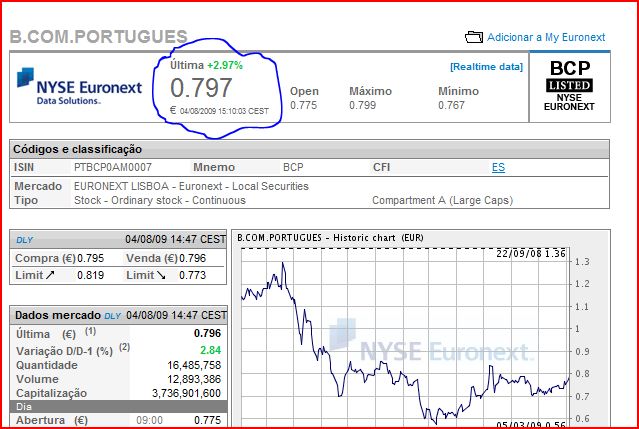639x429 pixels.
Task: Click the Mercado value EURONEXT LISBOA - Euronext - Local Securities
Action: tap(191, 186)
